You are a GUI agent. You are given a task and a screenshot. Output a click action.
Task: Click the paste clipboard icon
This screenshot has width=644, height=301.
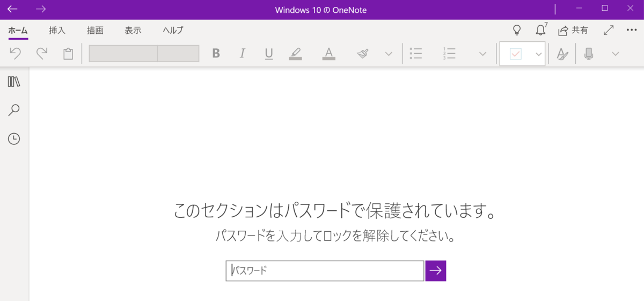point(68,54)
